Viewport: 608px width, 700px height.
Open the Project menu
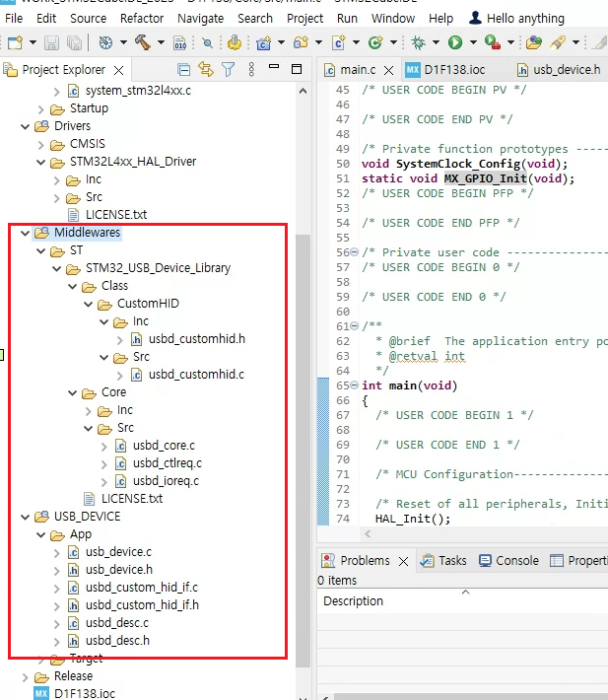[x=305, y=19]
